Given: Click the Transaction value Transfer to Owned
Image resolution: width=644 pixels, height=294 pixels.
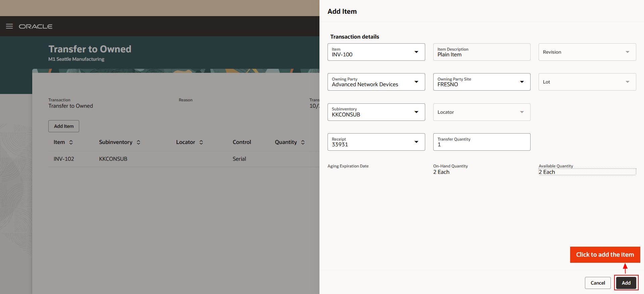Looking at the screenshot, I should tap(70, 106).
